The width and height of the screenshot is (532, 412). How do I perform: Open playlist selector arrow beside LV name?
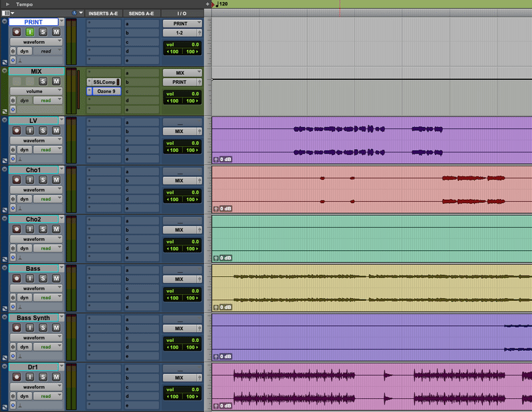[x=61, y=120]
